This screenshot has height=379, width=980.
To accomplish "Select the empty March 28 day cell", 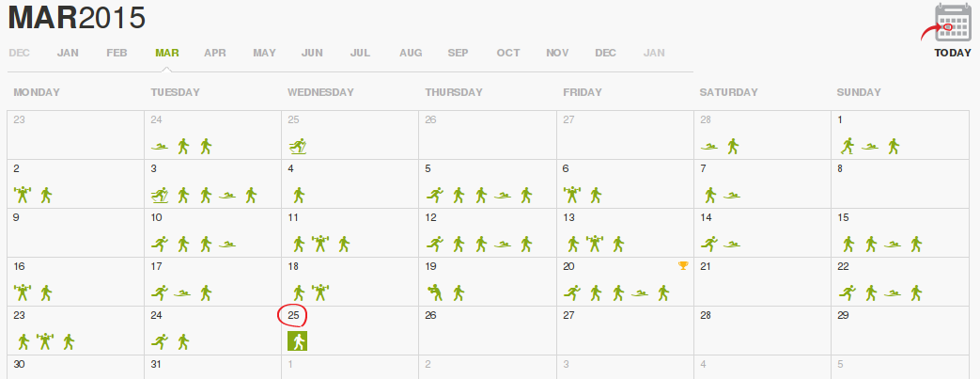I will [x=762, y=330].
